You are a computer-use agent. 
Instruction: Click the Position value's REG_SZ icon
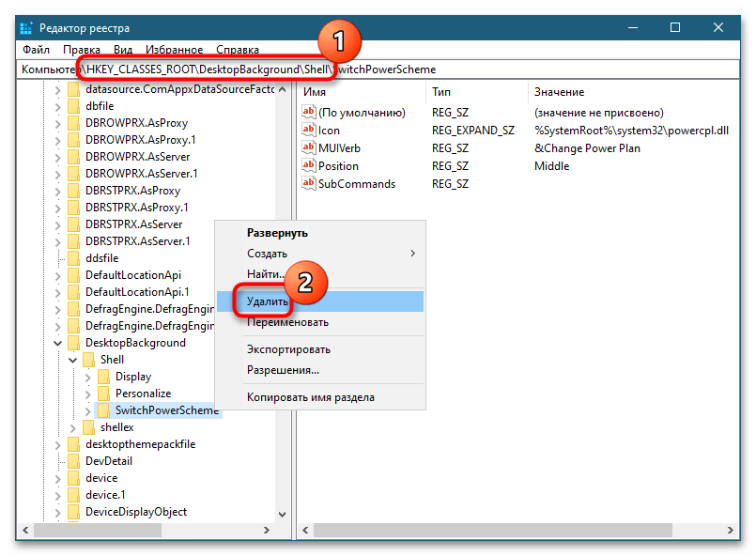pyautogui.click(x=309, y=165)
